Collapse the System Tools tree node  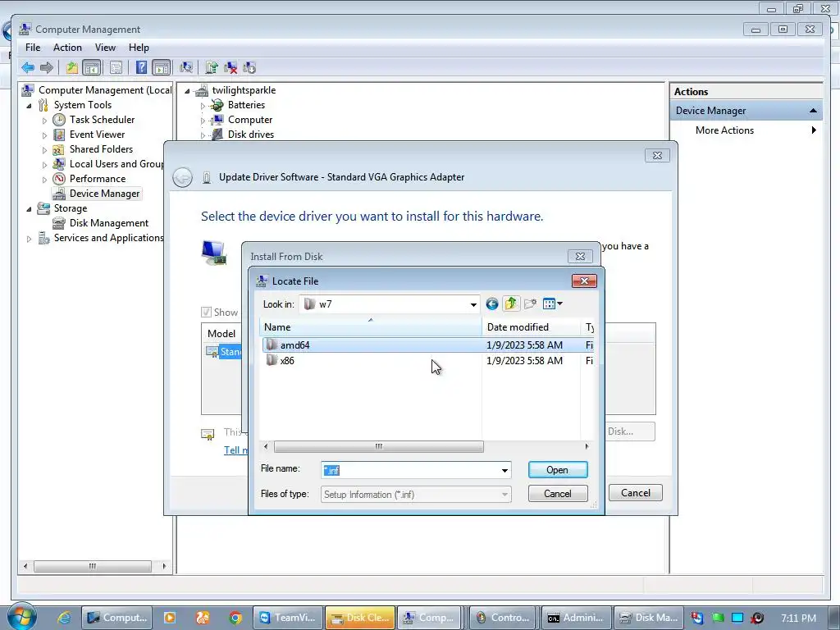point(30,106)
